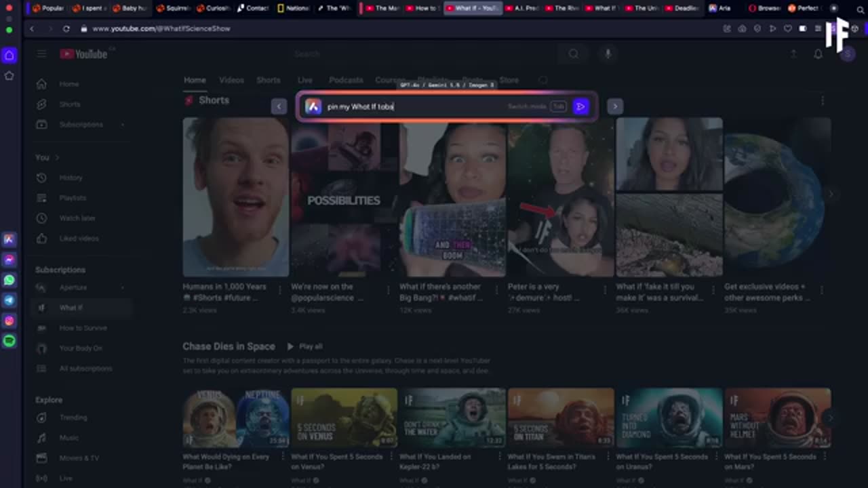The height and width of the screenshot is (488, 868).
Task: Open Telegram in the Opera sidebar
Action: (x=9, y=300)
